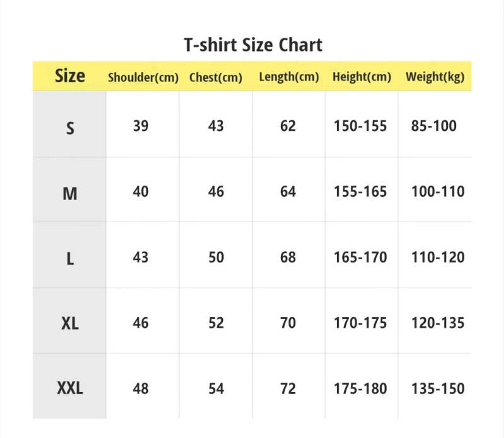Viewport: 504px width, 438px height.
Task: Click the Length(cm) header cell
Action: tap(289, 77)
